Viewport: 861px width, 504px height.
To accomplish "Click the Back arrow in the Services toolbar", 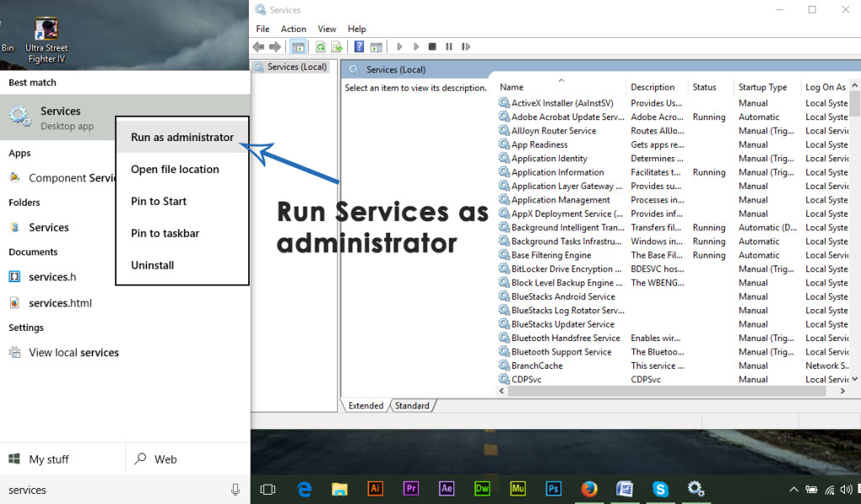I will pyautogui.click(x=259, y=47).
